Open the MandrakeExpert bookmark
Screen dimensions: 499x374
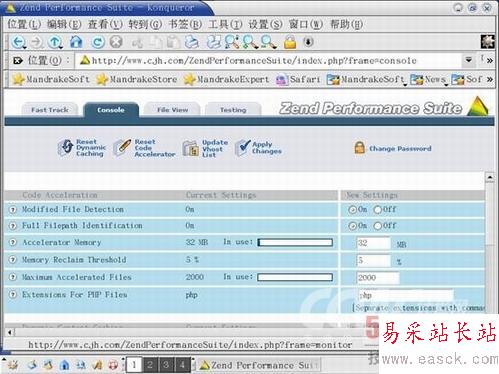click(226, 79)
